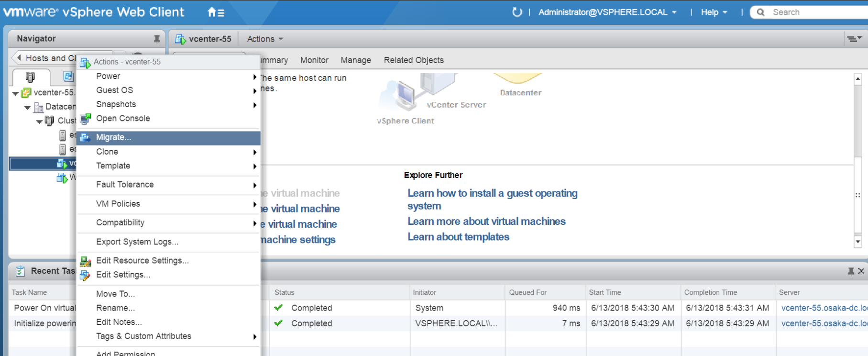This screenshot has height=356, width=868.
Task: Open the panel options icon at top right
Action: coord(854,39)
